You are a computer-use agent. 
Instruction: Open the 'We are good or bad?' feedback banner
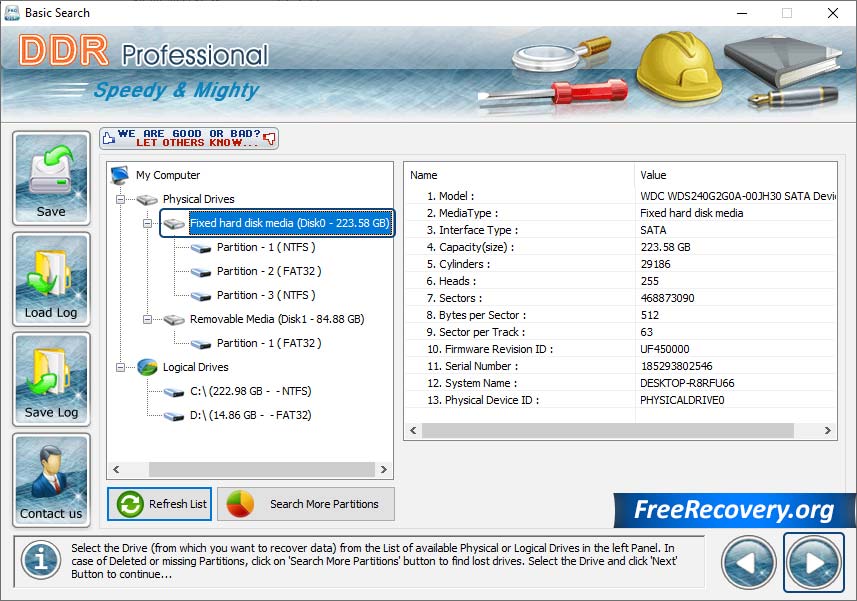[x=189, y=138]
